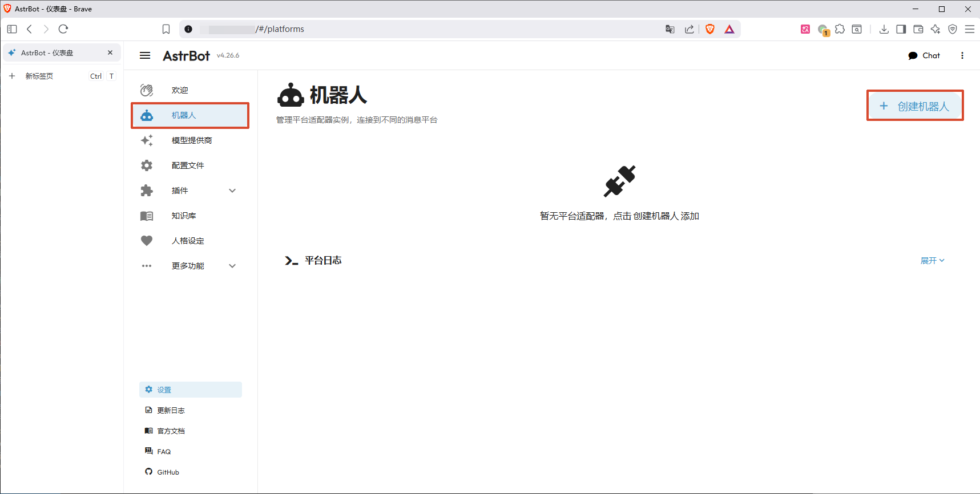Bookmark this page with the bookmark icon
980x494 pixels.
166,29
